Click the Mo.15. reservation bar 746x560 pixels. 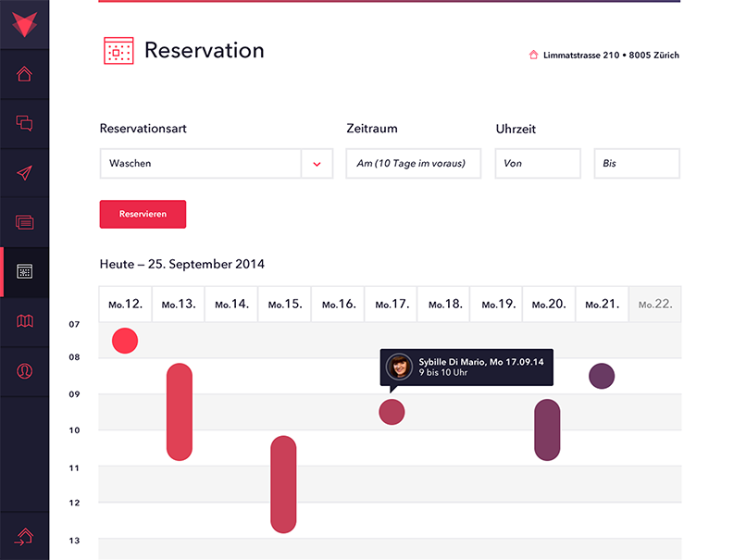[x=283, y=484]
